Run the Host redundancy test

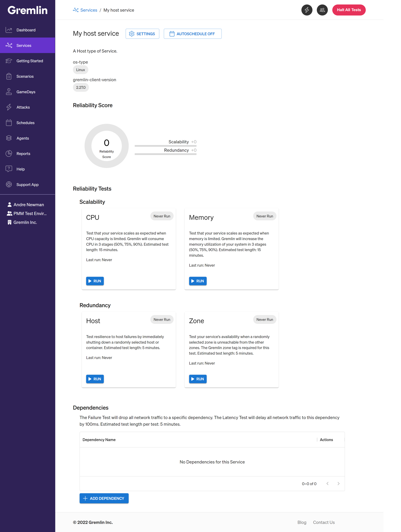click(95, 379)
